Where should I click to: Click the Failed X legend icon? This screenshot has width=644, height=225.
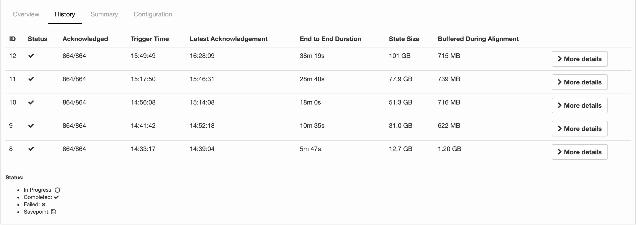click(43, 204)
